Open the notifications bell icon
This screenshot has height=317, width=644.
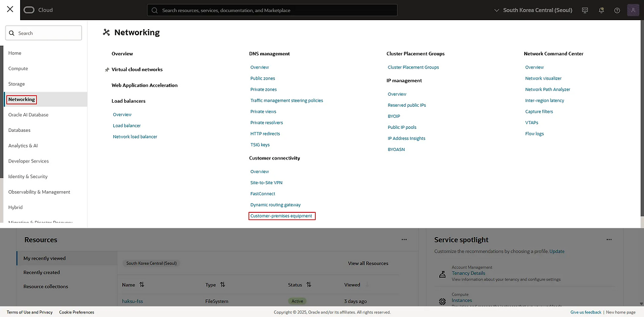pyautogui.click(x=601, y=10)
